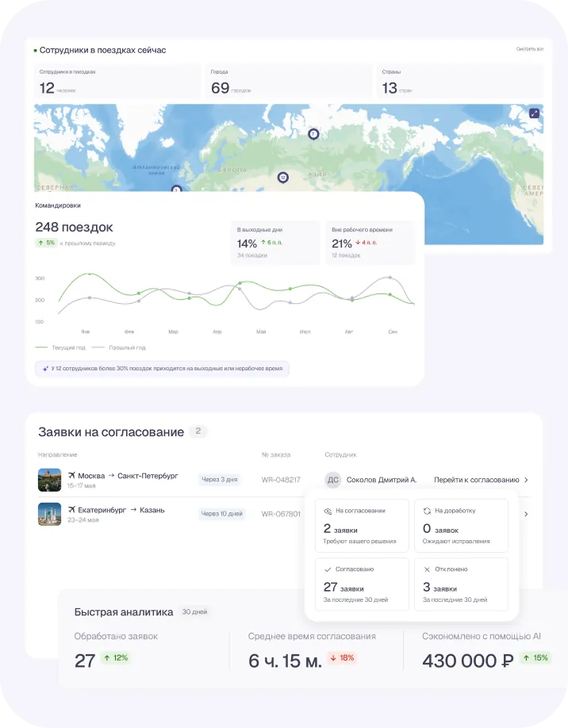
Task: Open the Смотреть все link
Action: click(x=530, y=48)
